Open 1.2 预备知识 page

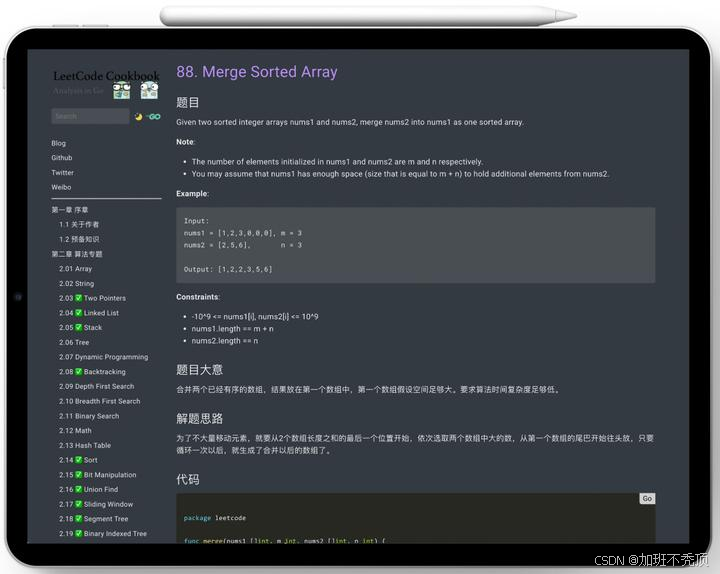coord(79,239)
